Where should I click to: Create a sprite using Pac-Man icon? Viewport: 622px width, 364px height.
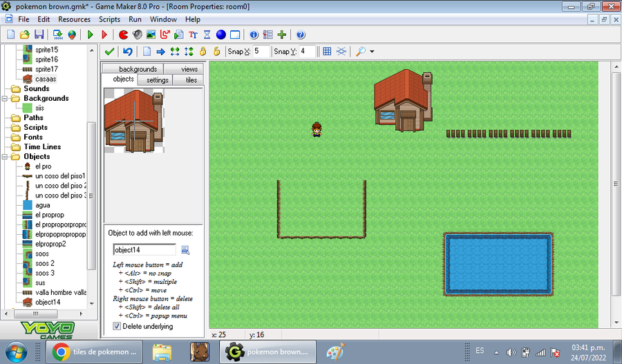(124, 35)
